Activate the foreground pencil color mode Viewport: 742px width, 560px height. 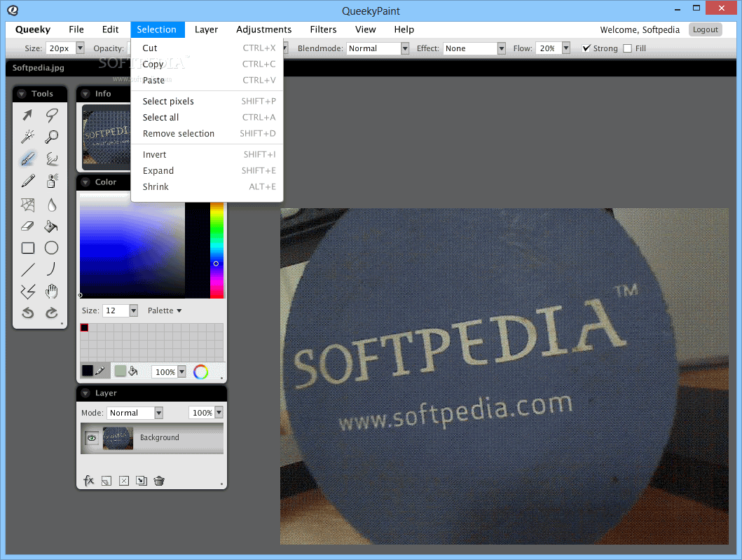[x=94, y=371]
